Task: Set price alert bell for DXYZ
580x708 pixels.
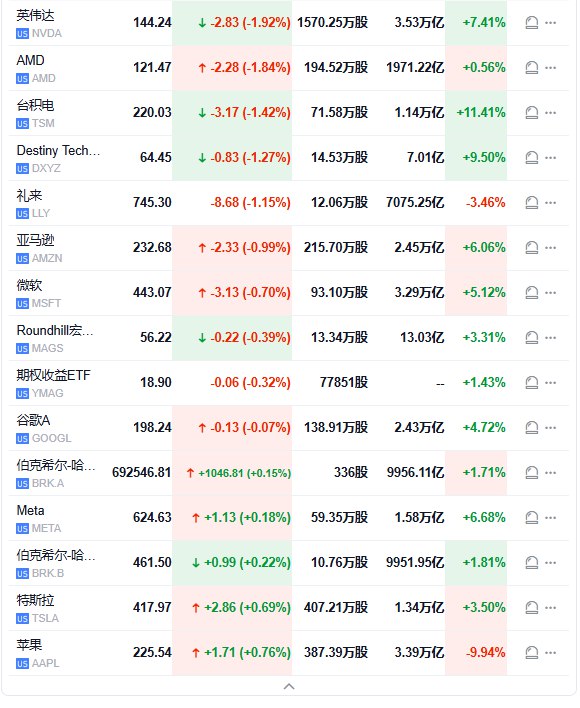Action: click(532, 158)
